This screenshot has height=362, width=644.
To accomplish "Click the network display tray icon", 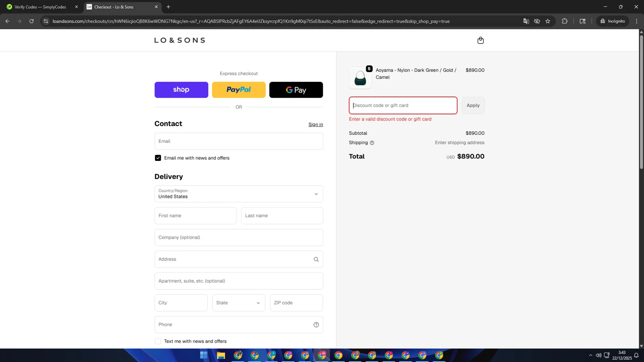I will click(x=607, y=355).
